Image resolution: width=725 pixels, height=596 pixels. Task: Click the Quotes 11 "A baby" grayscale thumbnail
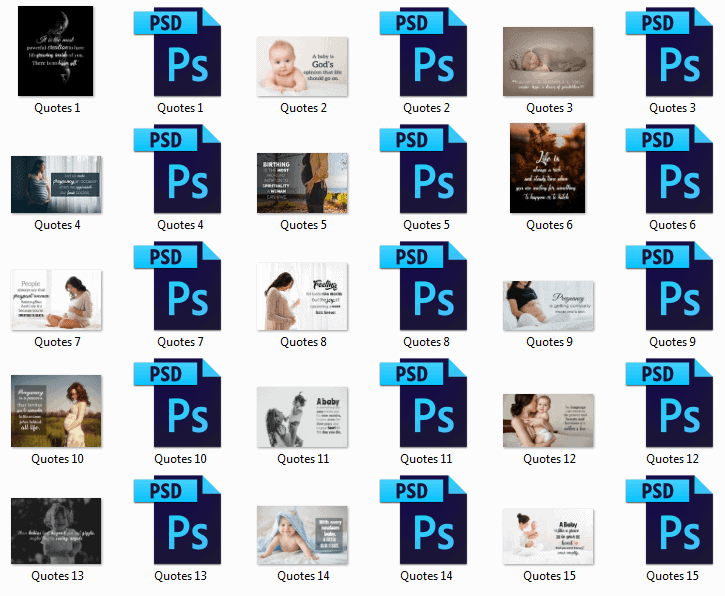(x=302, y=417)
